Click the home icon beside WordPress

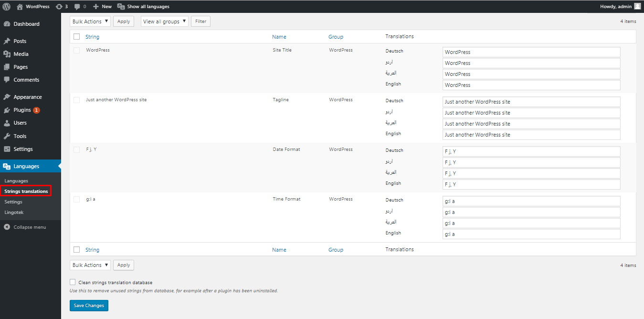(x=20, y=7)
